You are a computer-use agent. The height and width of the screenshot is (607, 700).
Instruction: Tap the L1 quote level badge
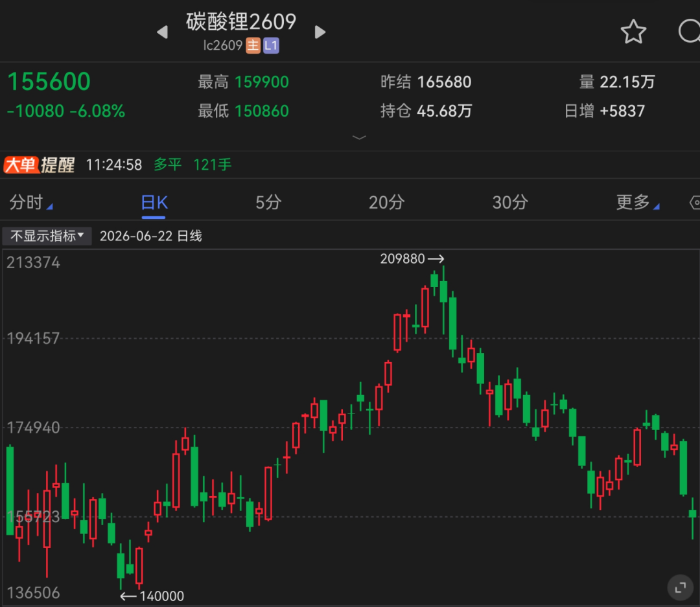(x=271, y=45)
